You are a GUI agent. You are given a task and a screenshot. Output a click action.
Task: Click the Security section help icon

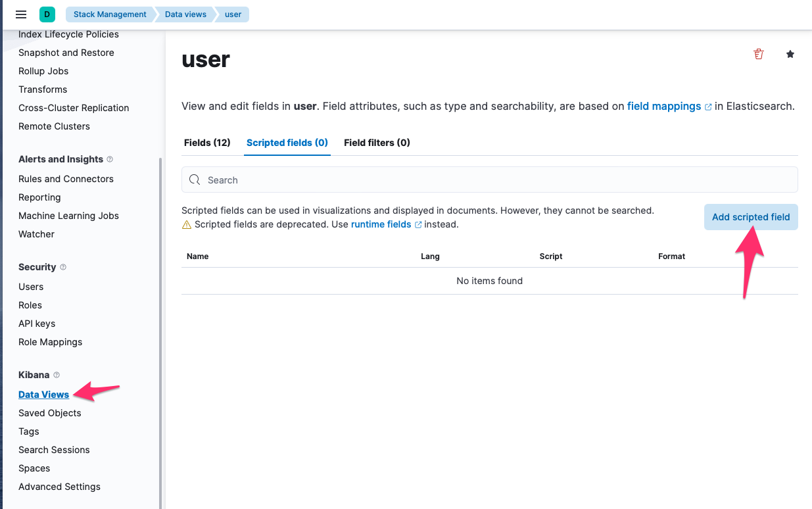point(63,267)
